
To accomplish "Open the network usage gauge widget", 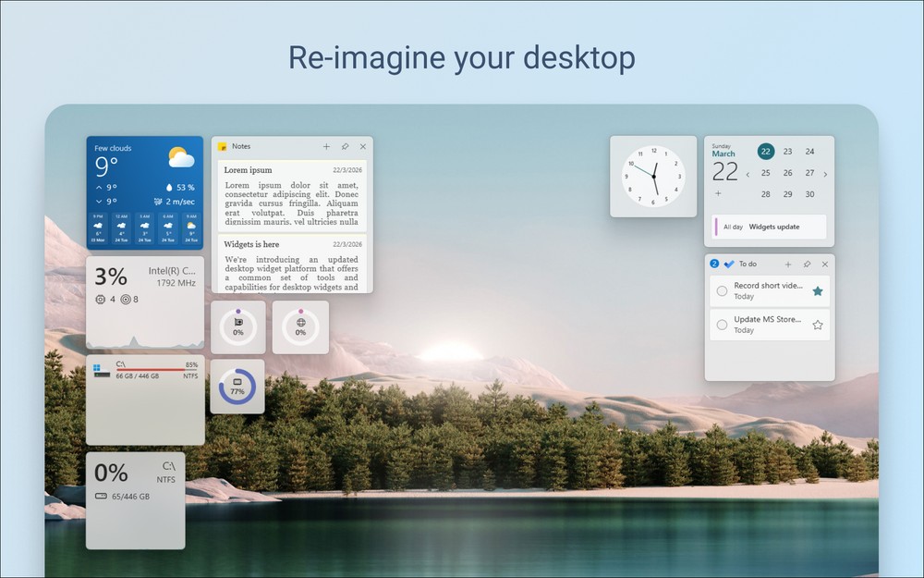I will (x=300, y=326).
